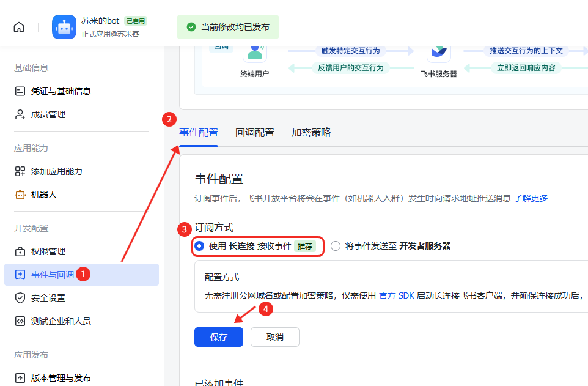Viewport: 588px width, 386px height.
Task: Click the 机器人 robot icon in sidebar
Action: point(20,195)
